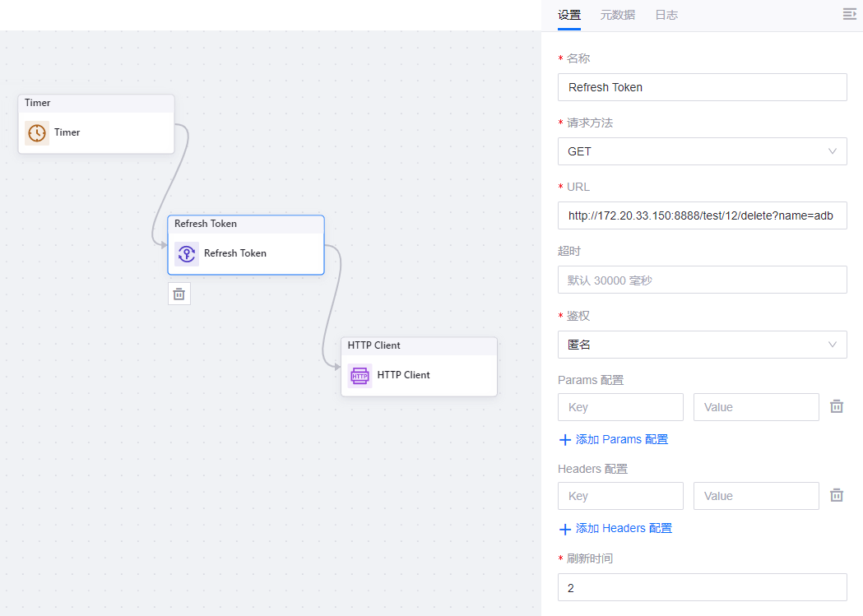Click the Params Key input field
Viewport: 863px width, 616px height.
click(x=620, y=407)
